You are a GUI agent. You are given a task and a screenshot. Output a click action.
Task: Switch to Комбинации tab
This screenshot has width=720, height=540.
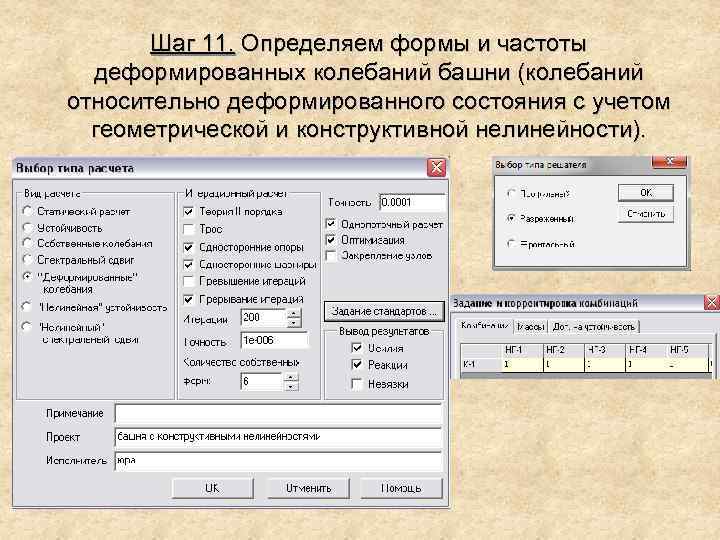[484, 326]
